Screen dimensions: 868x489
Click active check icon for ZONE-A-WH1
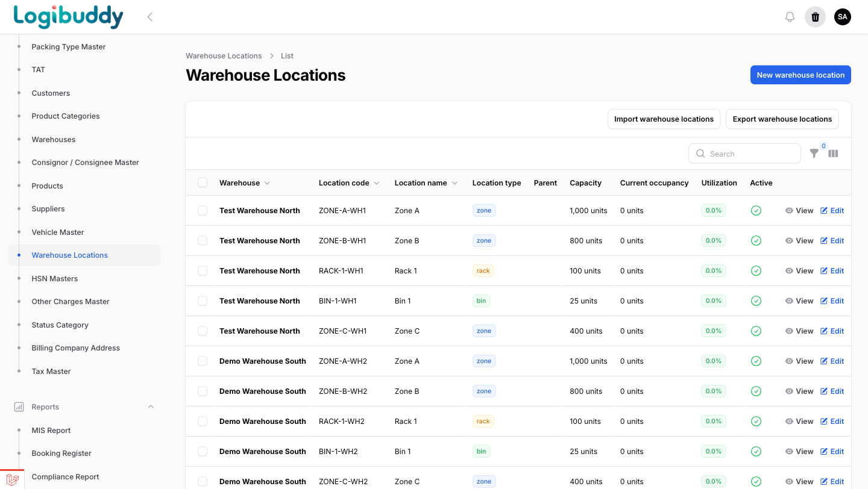click(756, 211)
